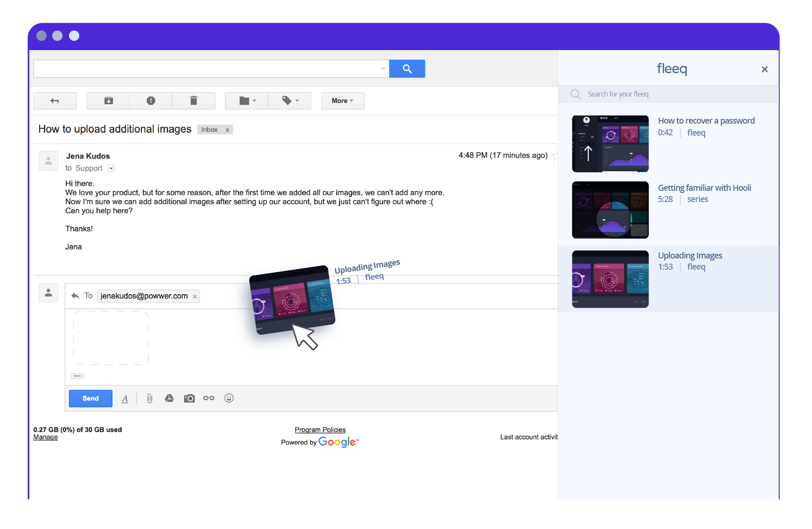Click the dashed drop area in reply body
Image resolution: width=812 pixels, height=529 pixels.
[111, 338]
